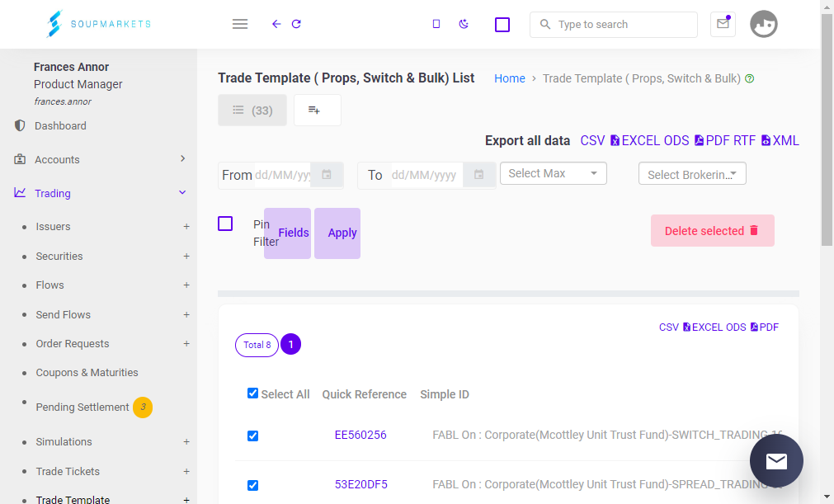Viewport: 834px width, 504px height.
Task: Click plus next to Trade Tickets
Action: coord(186,472)
